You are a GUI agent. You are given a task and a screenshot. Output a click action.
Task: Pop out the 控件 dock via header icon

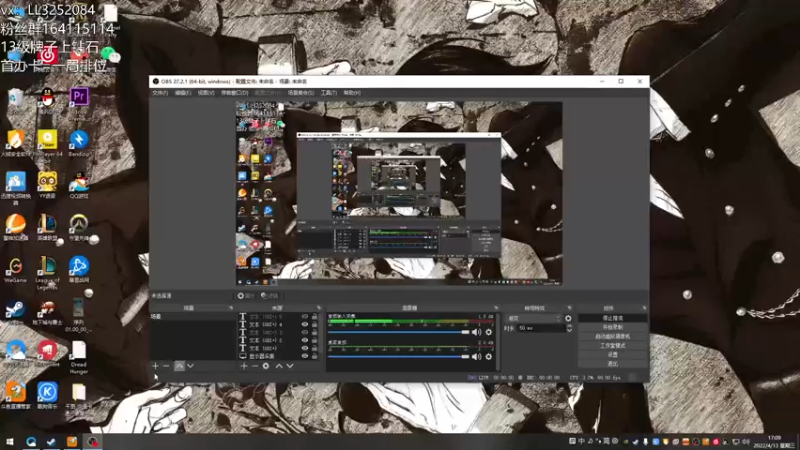coord(644,308)
